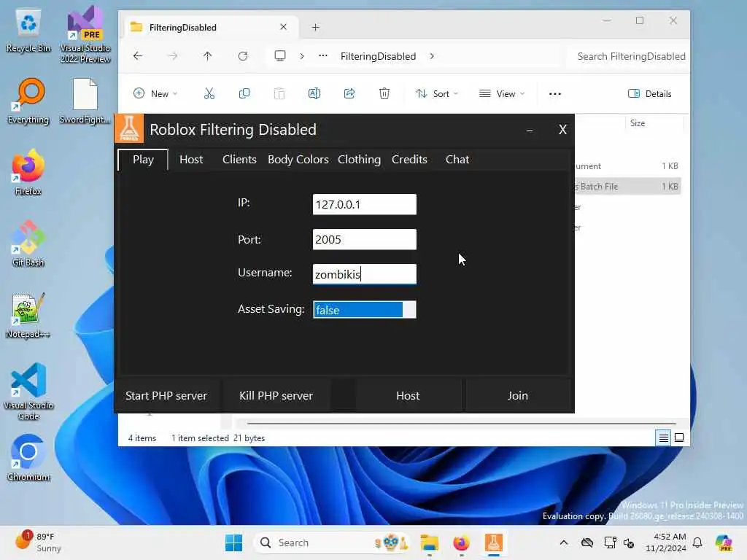Show hidden system tray icons chevron
The height and width of the screenshot is (560, 747).
564,542
